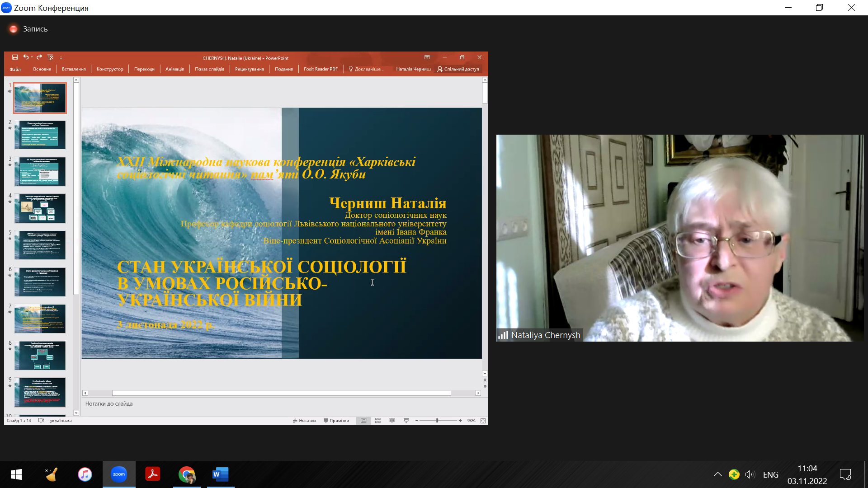Toggle Normal view button

pos(363,421)
